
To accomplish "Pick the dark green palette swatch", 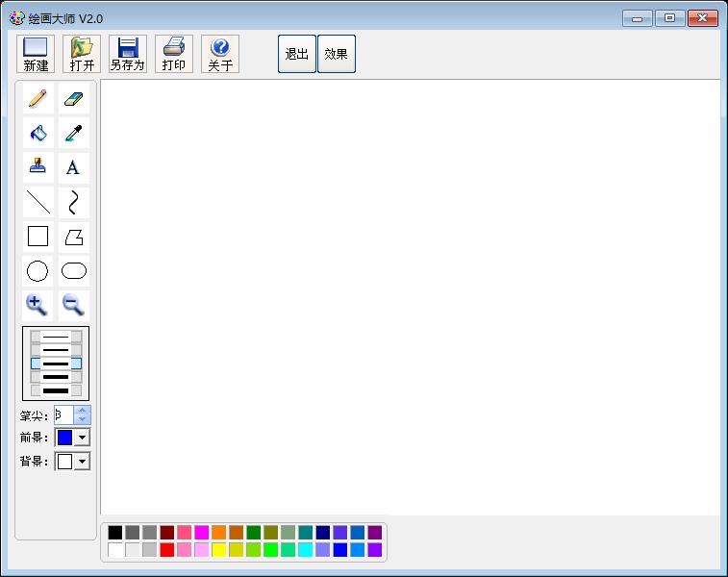I will click(x=254, y=533).
